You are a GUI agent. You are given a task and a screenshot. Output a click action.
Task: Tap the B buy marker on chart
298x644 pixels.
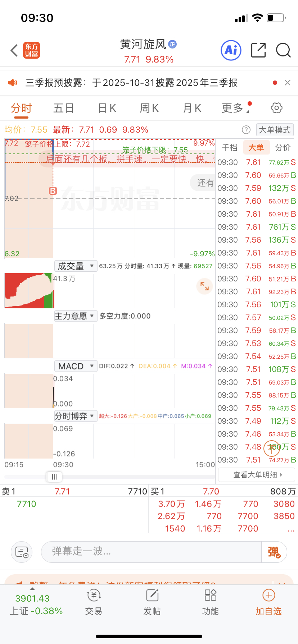(x=53, y=191)
